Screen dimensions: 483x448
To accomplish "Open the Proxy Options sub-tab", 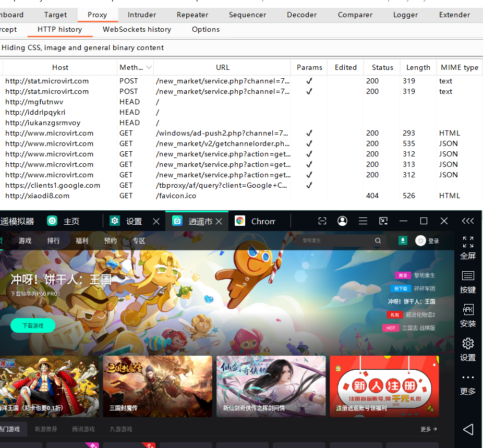I will point(206,30).
